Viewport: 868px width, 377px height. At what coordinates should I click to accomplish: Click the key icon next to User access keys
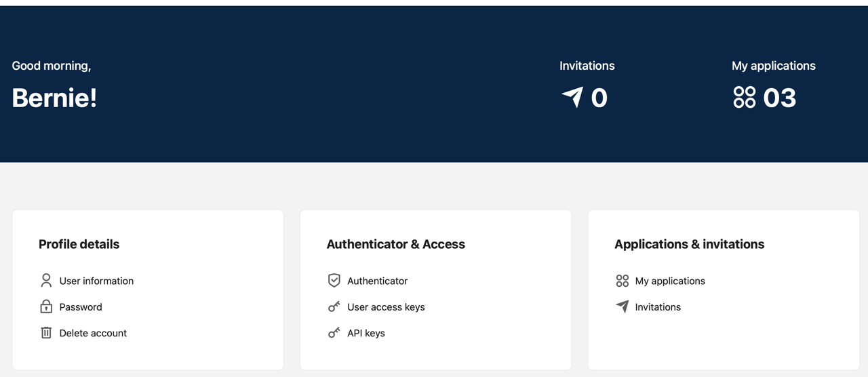334,306
